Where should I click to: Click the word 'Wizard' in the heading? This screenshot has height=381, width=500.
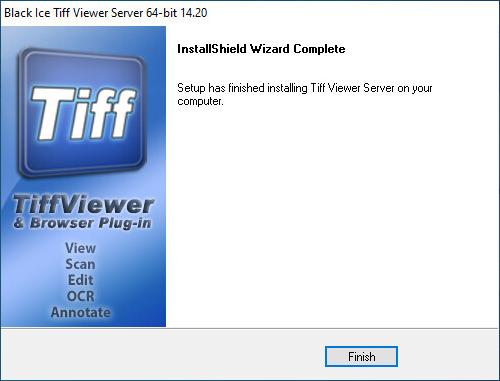pyautogui.click(x=270, y=49)
